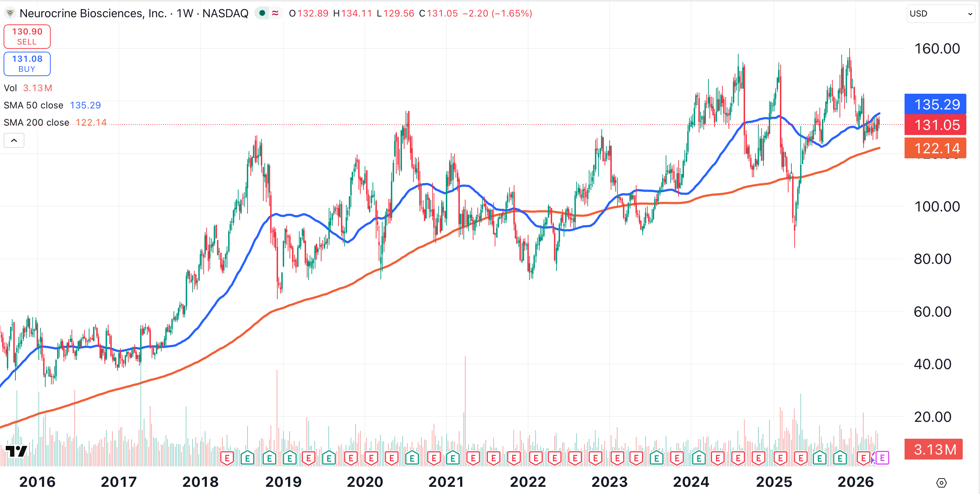980x494 pixels.
Task: Click the red approximate-data indicator icon
Action: 275,13
